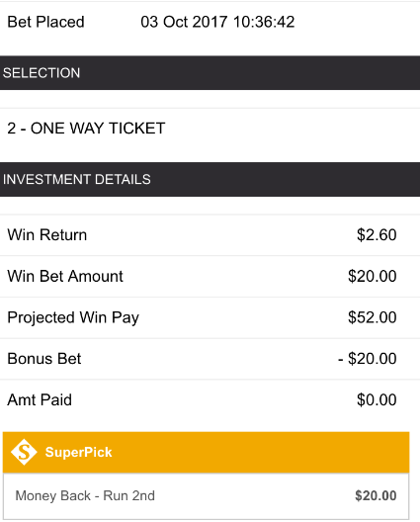Click the Bet Placed date and time
Viewport: 420px width, 522px height.
point(217,22)
